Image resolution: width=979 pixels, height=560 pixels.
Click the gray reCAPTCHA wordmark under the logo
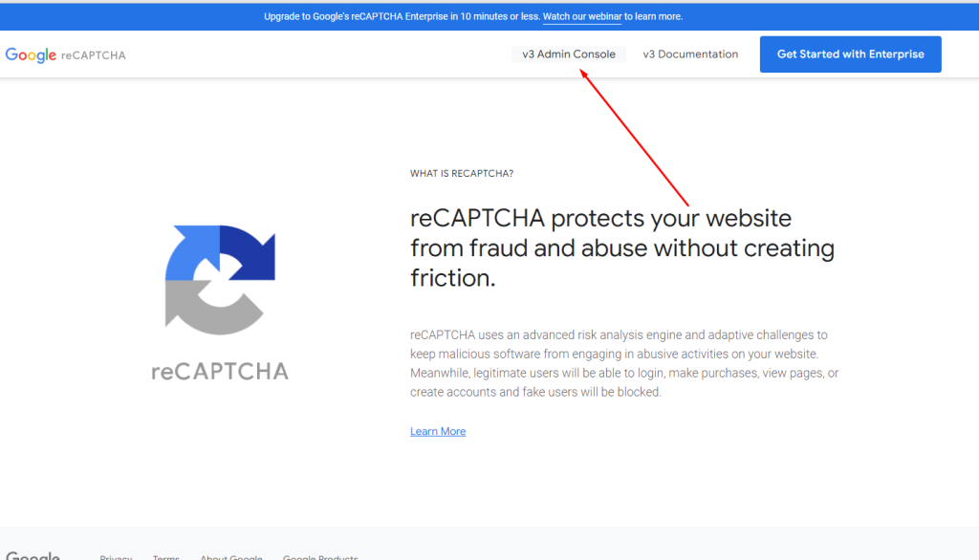(x=220, y=372)
